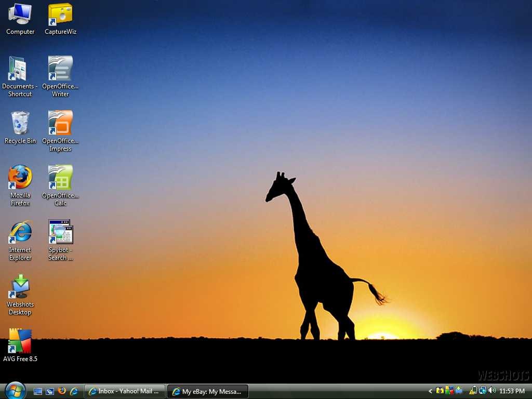Click Show Desktop in Quick Launch
Viewport: 532px width, 399px height.
pyautogui.click(x=38, y=391)
